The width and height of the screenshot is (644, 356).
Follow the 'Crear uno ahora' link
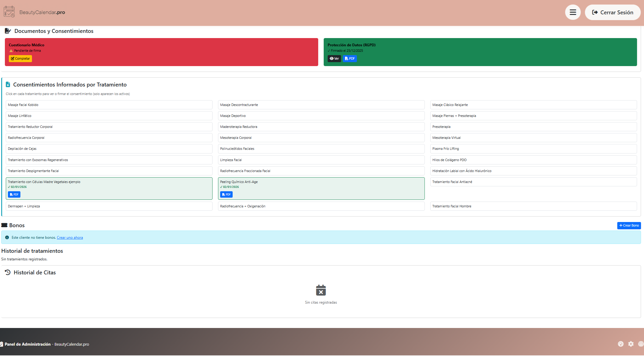point(70,238)
